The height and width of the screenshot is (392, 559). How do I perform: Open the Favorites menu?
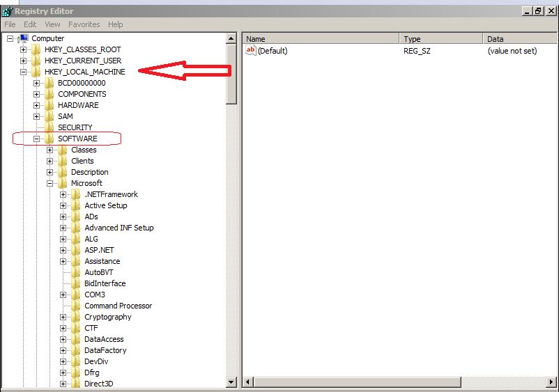[x=84, y=24]
